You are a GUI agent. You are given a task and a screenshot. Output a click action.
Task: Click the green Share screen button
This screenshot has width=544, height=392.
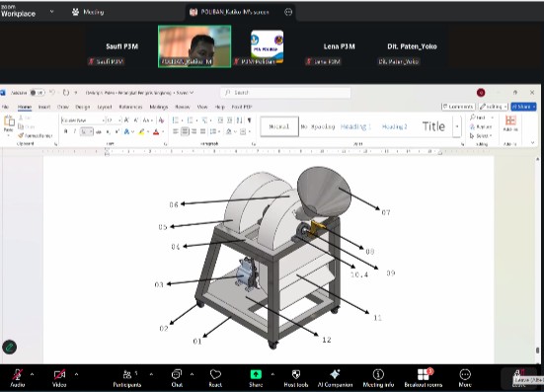256,378
